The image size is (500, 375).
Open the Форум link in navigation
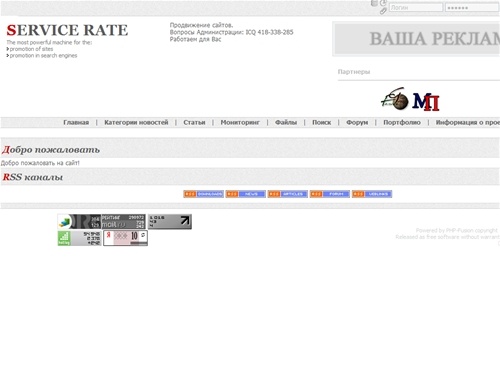point(357,122)
